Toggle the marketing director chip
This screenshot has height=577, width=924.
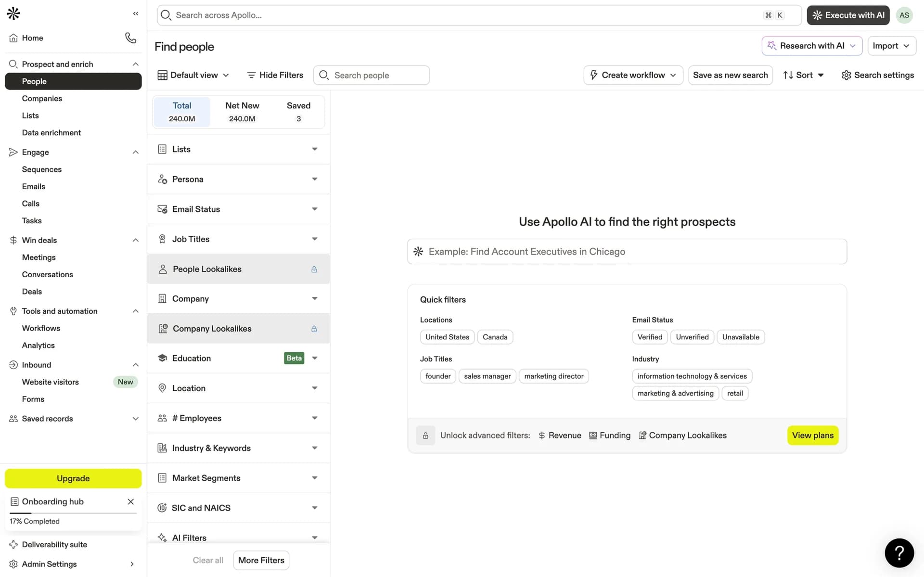pyautogui.click(x=553, y=376)
